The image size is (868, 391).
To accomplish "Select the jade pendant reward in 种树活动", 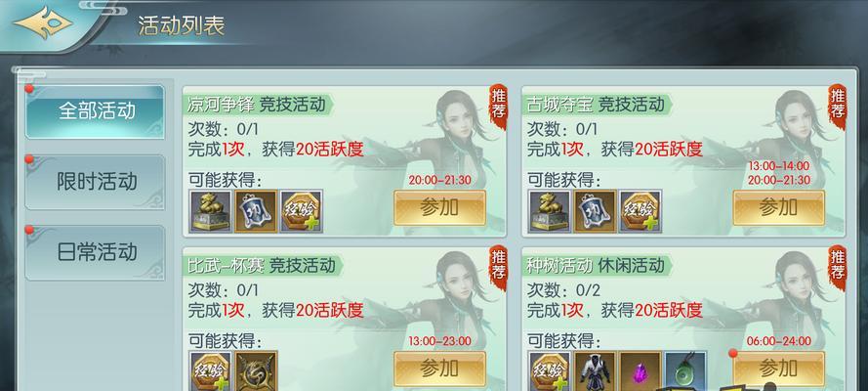I will point(685,370).
